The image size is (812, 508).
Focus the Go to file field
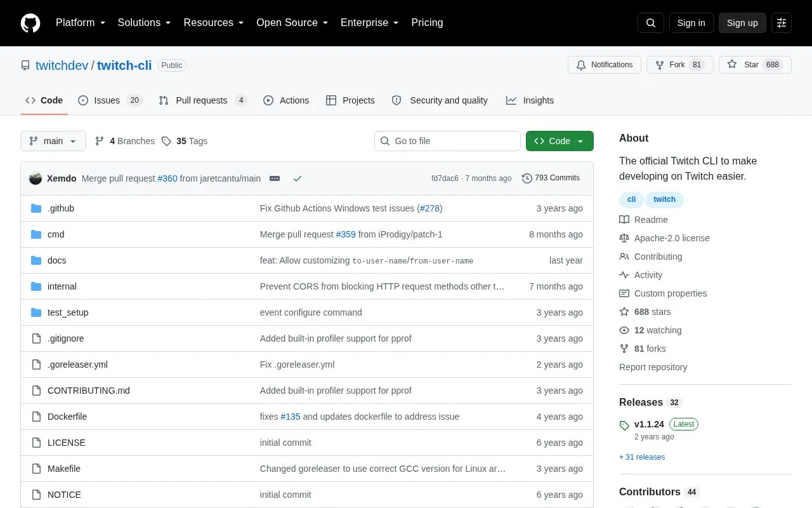(x=447, y=141)
